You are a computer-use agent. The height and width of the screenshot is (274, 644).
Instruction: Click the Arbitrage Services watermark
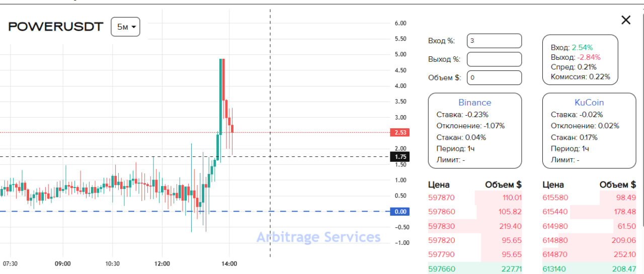coord(318,237)
